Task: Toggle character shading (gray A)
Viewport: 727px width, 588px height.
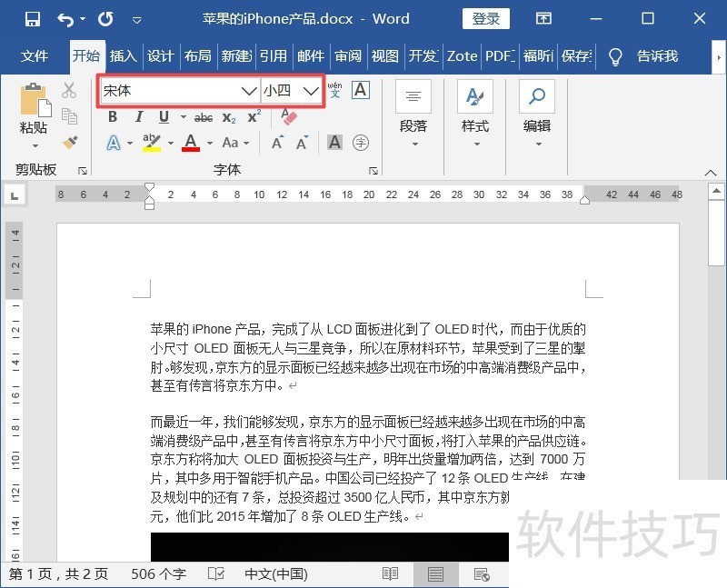Action: click(x=334, y=142)
